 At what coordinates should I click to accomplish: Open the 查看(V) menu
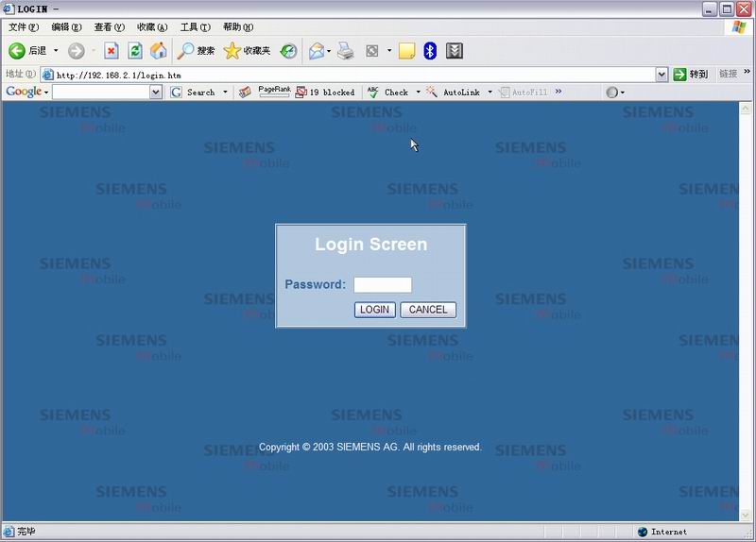pyautogui.click(x=110, y=27)
